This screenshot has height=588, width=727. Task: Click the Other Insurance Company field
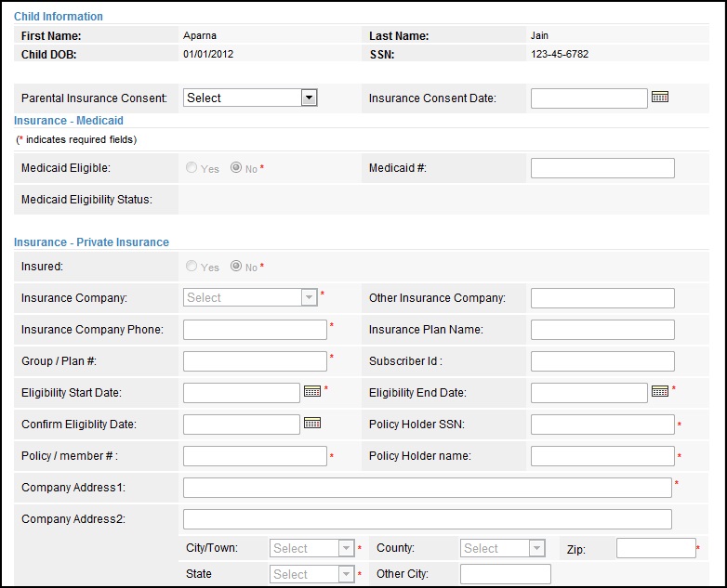602,298
